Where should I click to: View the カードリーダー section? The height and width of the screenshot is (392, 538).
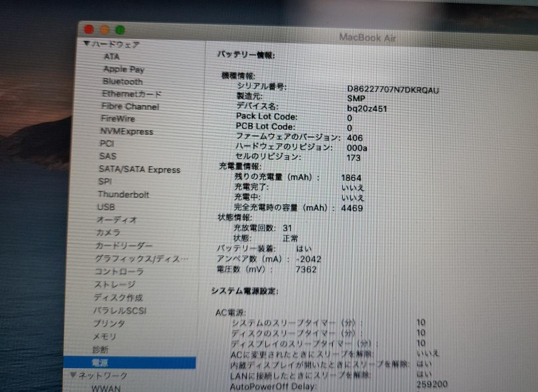pos(124,246)
